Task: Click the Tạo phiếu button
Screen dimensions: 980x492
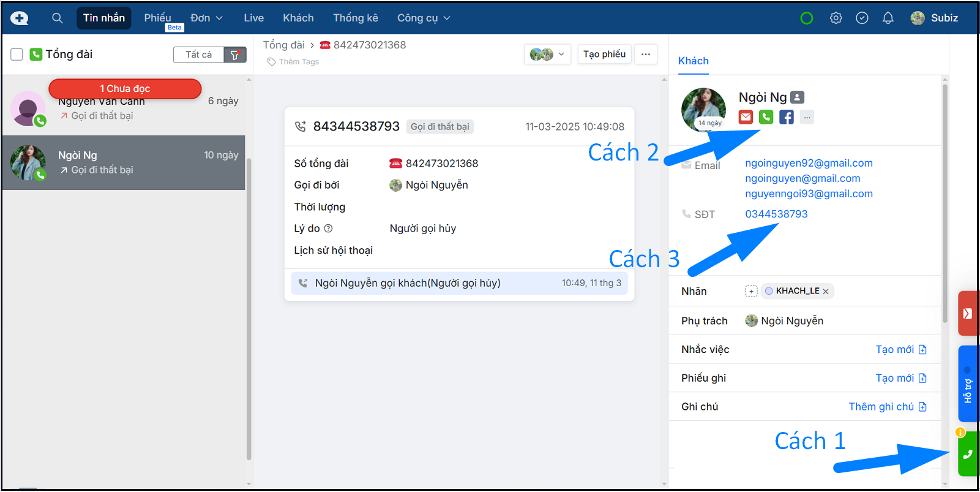Action: (x=604, y=55)
